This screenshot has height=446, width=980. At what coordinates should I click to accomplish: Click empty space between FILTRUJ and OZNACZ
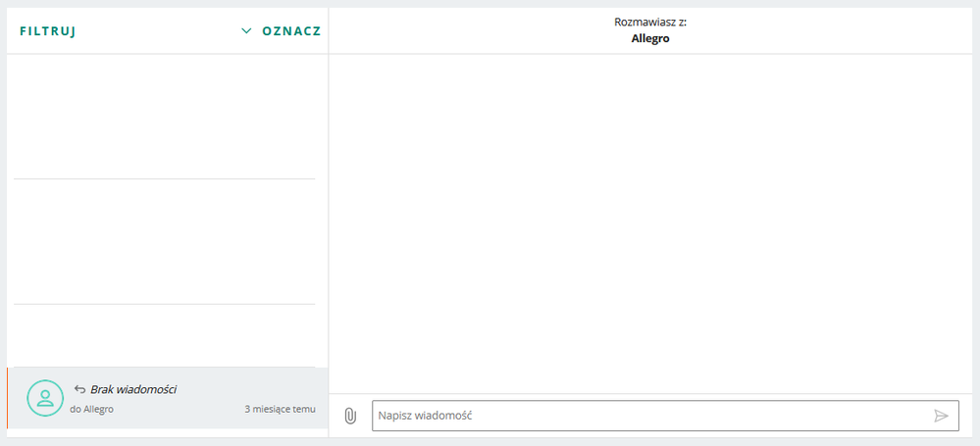(157, 31)
